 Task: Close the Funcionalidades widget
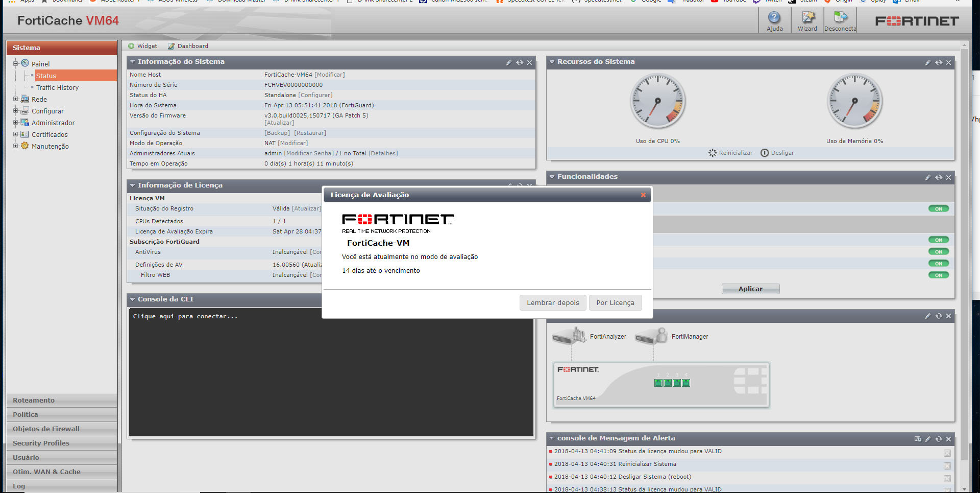(949, 177)
